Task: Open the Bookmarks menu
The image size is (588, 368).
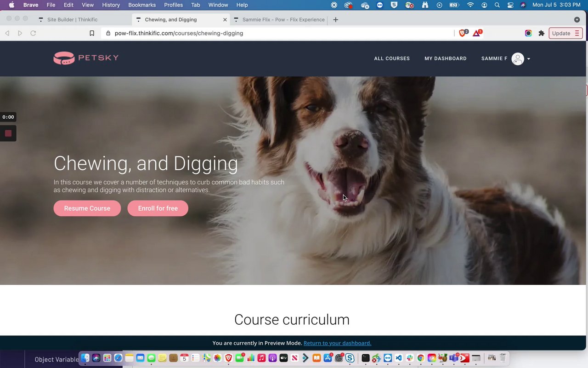Action: click(142, 5)
